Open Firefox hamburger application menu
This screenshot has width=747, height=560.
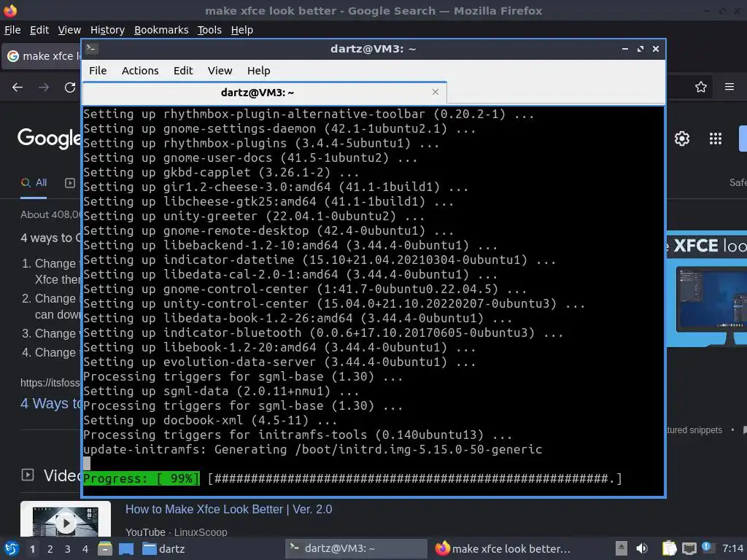tap(729, 87)
